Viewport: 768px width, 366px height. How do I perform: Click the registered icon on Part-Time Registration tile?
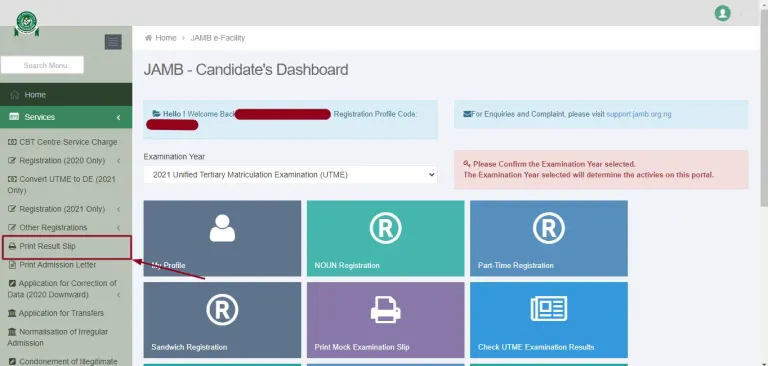pyautogui.click(x=549, y=228)
